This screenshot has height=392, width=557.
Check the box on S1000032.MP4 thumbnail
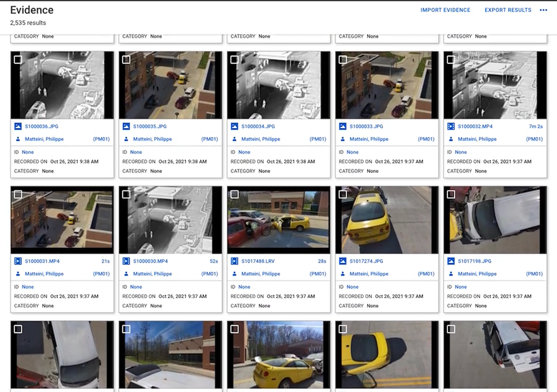click(451, 60)
